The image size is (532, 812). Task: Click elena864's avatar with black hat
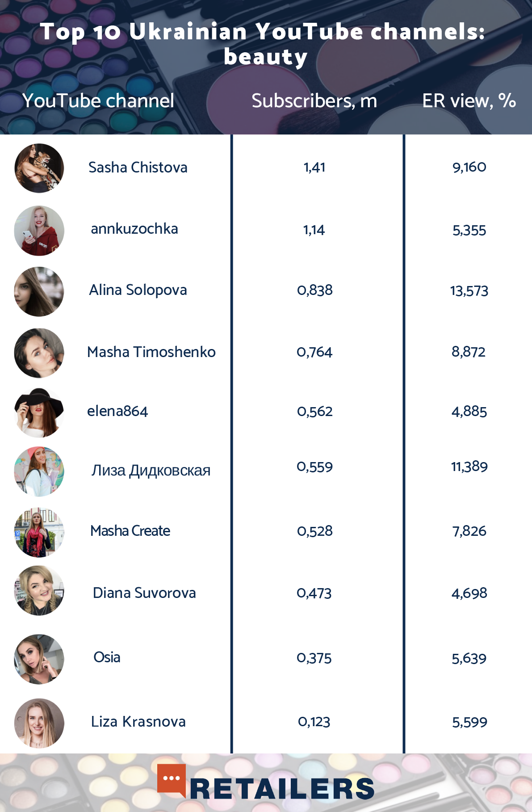[x=39, y=412]
